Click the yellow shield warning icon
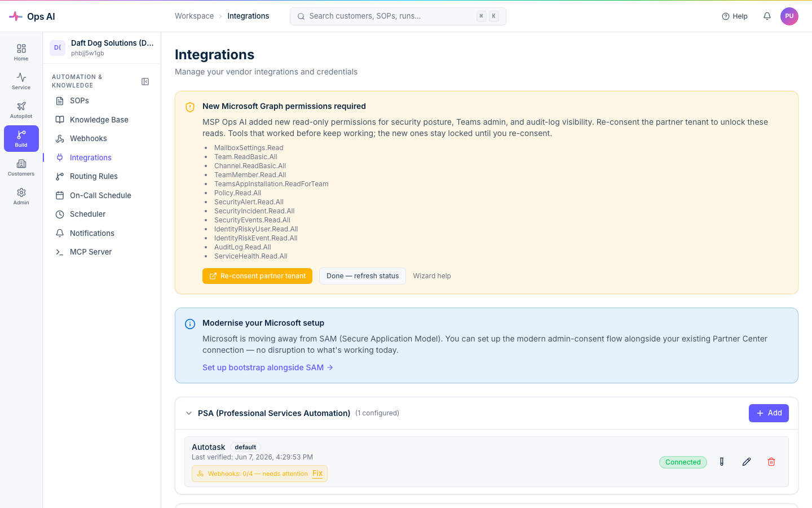The height and width of the screenshot is (508, 812). coord(190,107)
